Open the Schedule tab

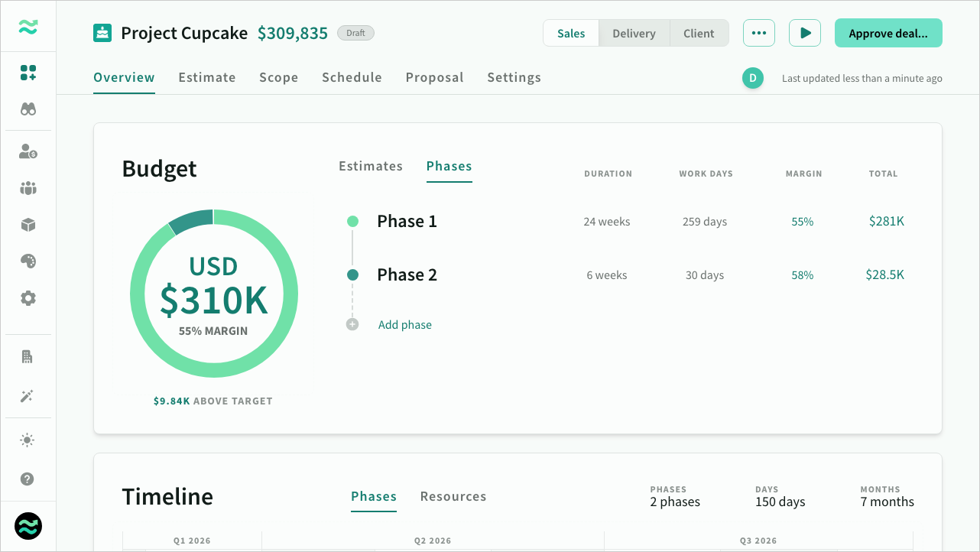[x=352, y=77]
